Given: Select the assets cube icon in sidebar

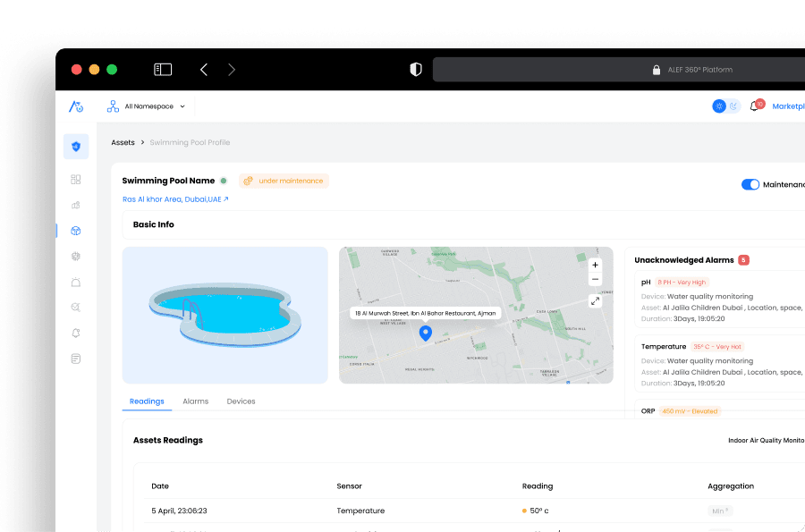Looking at the screenshot, I should click(x=76, y=231).
